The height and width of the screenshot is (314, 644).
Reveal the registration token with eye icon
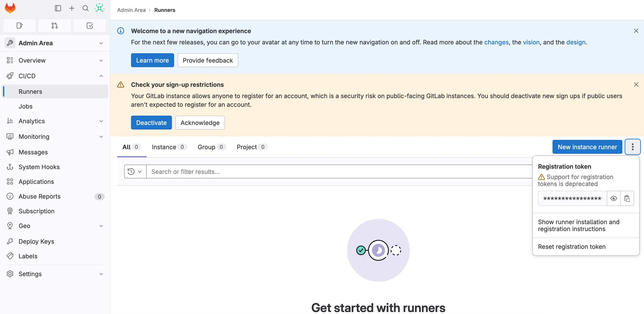[x=614, y=199]
